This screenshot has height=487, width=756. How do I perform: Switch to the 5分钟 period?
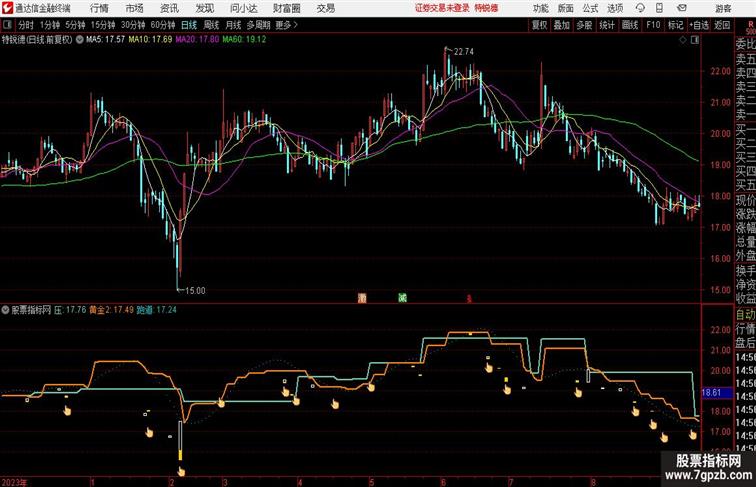point(75,25)
